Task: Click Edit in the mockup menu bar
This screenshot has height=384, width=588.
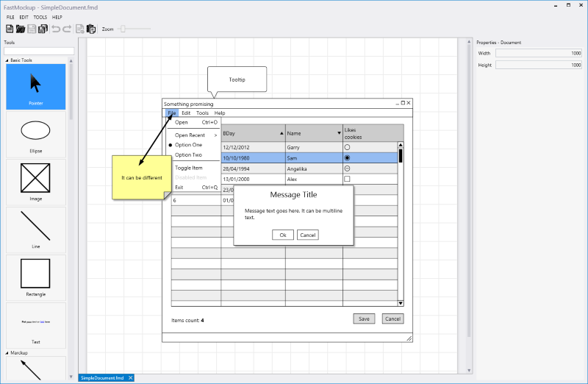Action: [x=186, y=113]
